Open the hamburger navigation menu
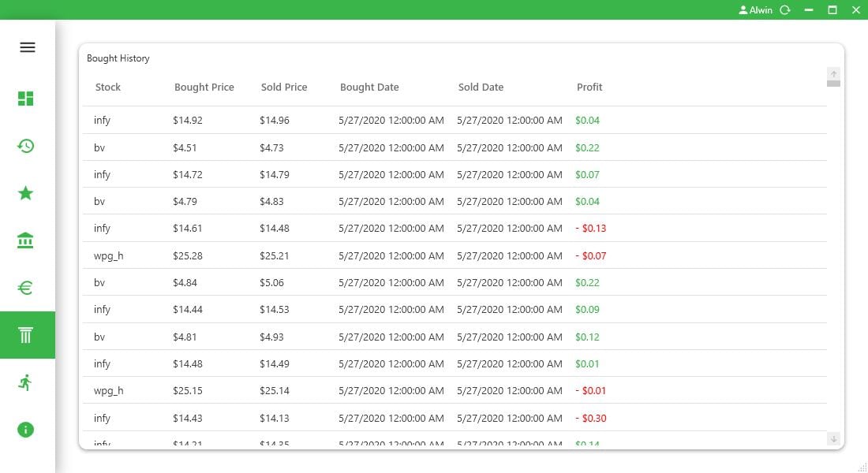 [x=27, y=47]
